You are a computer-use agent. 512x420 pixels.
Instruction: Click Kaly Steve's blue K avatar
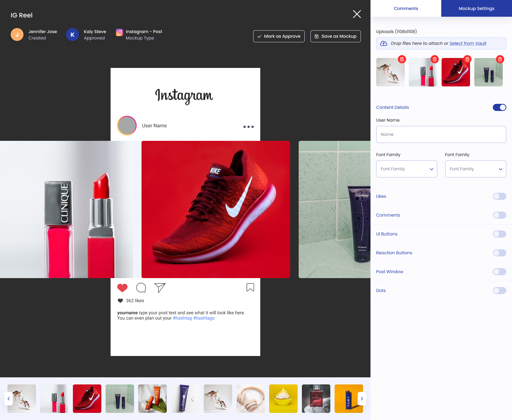click(x=73, y=34)
